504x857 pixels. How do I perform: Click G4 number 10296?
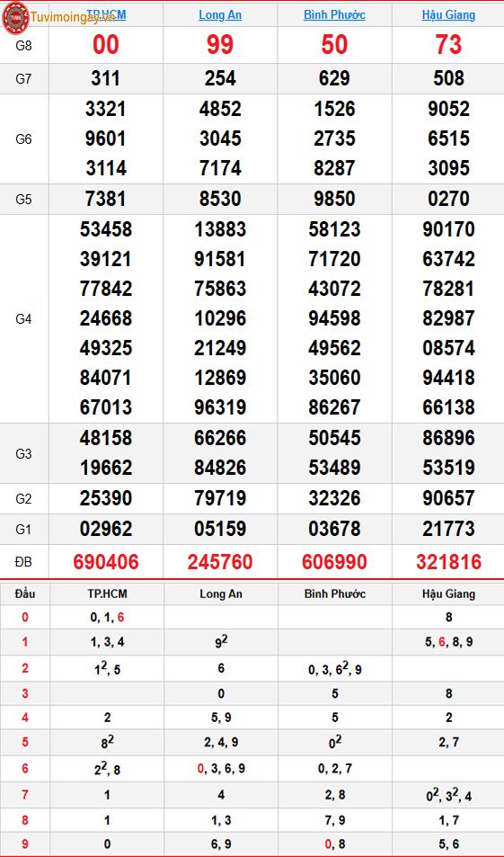pos(220,318)
